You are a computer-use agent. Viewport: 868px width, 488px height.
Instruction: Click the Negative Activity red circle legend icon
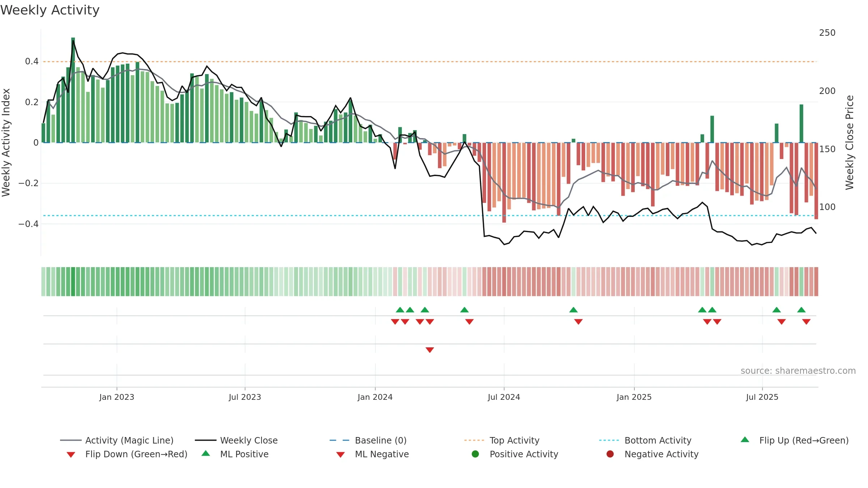tap(610, 454)
